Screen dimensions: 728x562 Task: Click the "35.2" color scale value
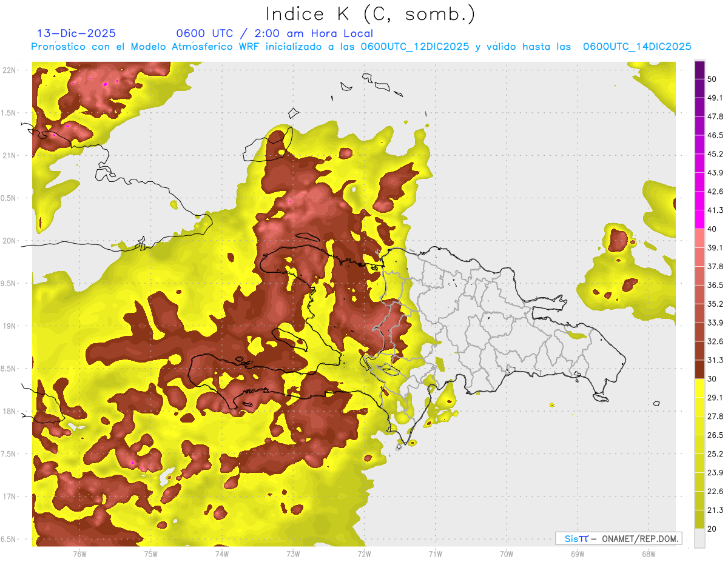(x=715, y=304)
